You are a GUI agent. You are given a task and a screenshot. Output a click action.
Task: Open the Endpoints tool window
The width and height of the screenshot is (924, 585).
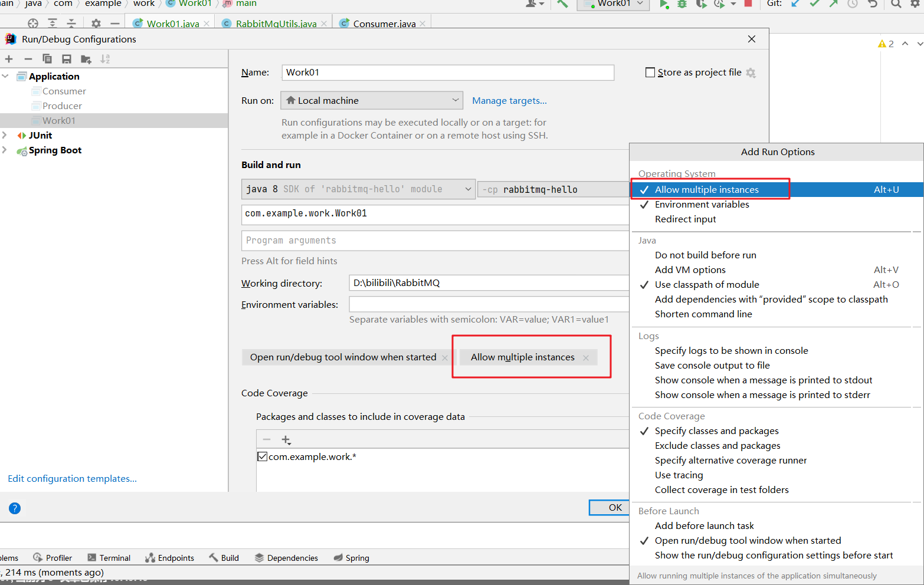pyautogui.click(x=170, y=558)
